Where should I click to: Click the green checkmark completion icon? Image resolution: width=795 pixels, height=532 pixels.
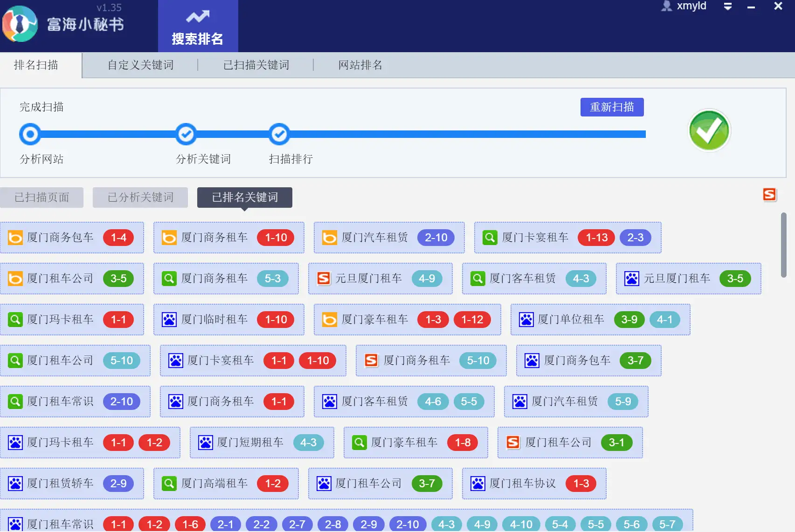pos(709,131)
